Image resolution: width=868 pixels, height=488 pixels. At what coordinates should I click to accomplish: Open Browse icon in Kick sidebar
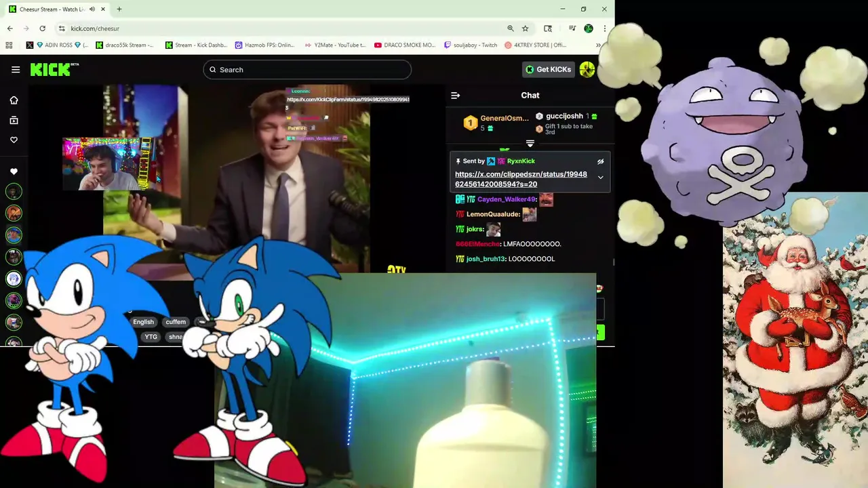pos(14,120)
